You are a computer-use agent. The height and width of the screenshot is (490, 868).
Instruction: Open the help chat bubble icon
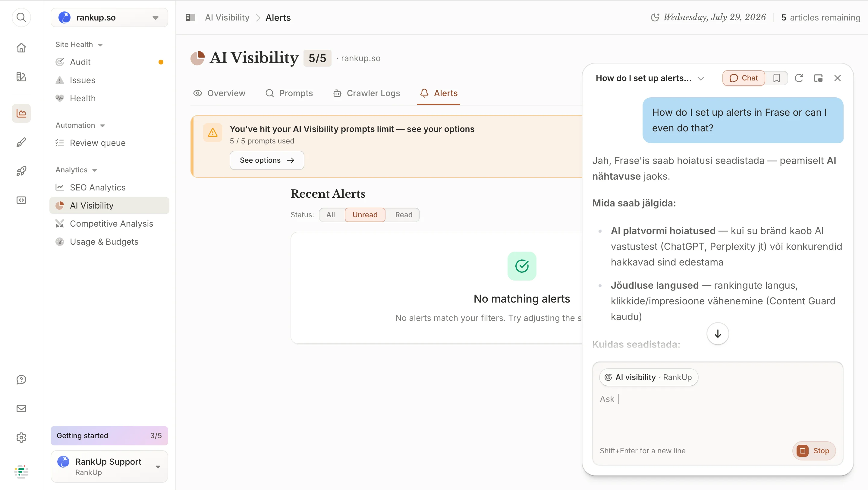pos(21,379)
